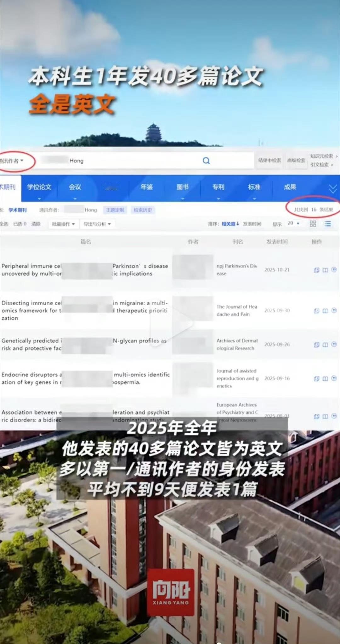340x644 pixels.
Task: Open 批量操作 dropdown
Action: 63,224
